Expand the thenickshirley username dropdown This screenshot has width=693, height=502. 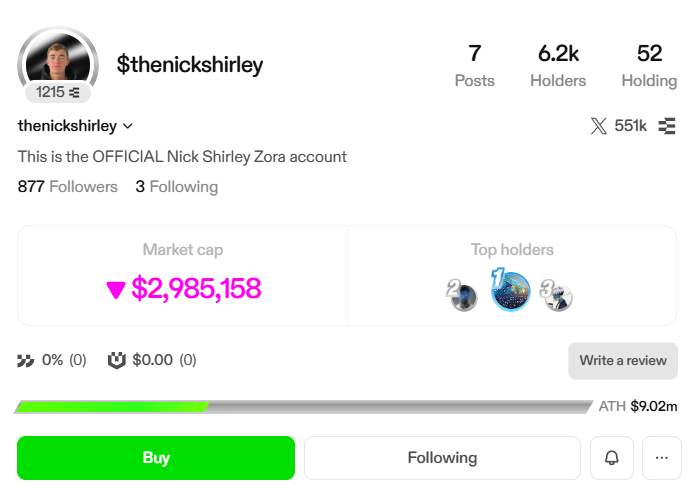[127, 126]
